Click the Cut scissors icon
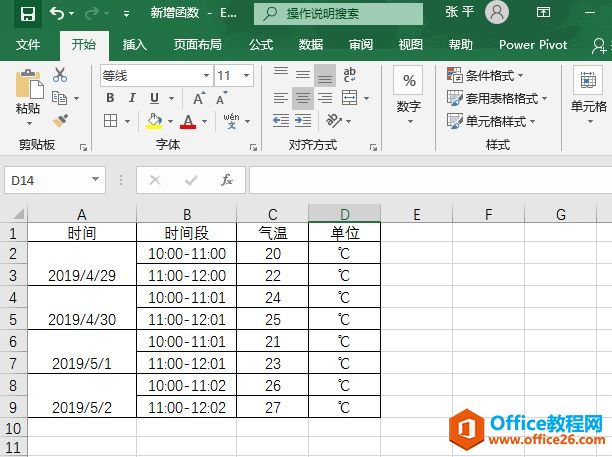 coord(60,75)
